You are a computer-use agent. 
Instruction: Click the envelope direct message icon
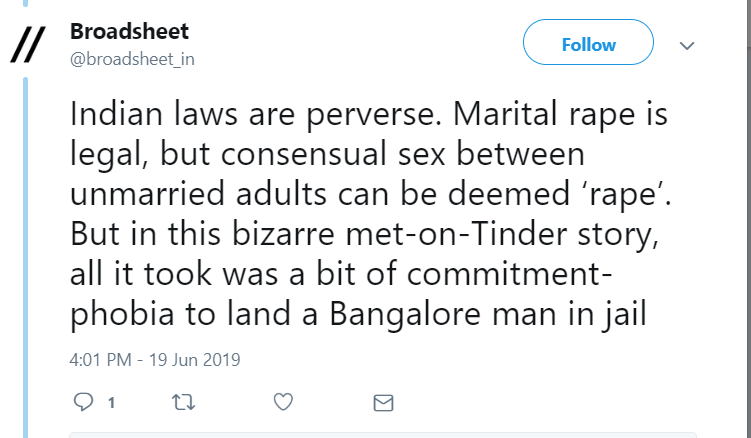click(x=383, y=402)
